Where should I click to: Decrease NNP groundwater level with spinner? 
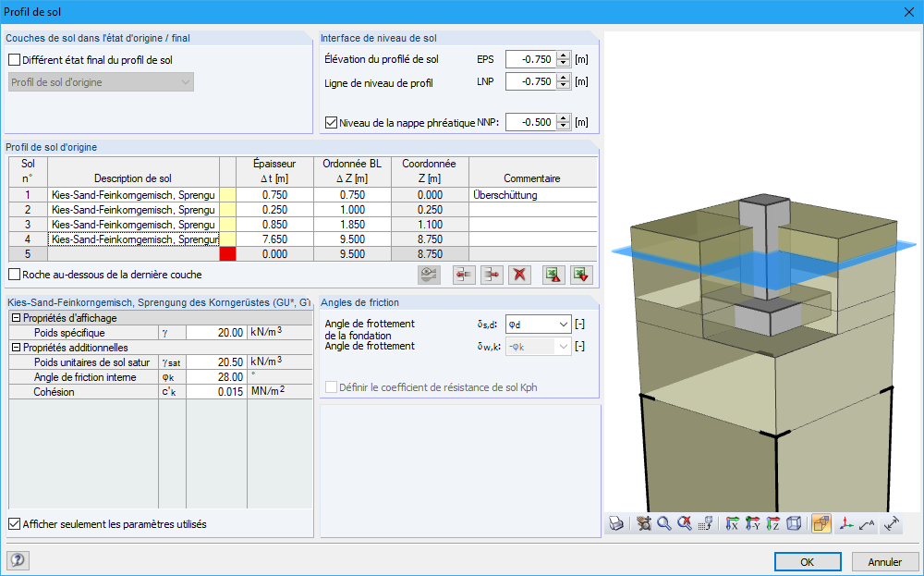[564, 126]
